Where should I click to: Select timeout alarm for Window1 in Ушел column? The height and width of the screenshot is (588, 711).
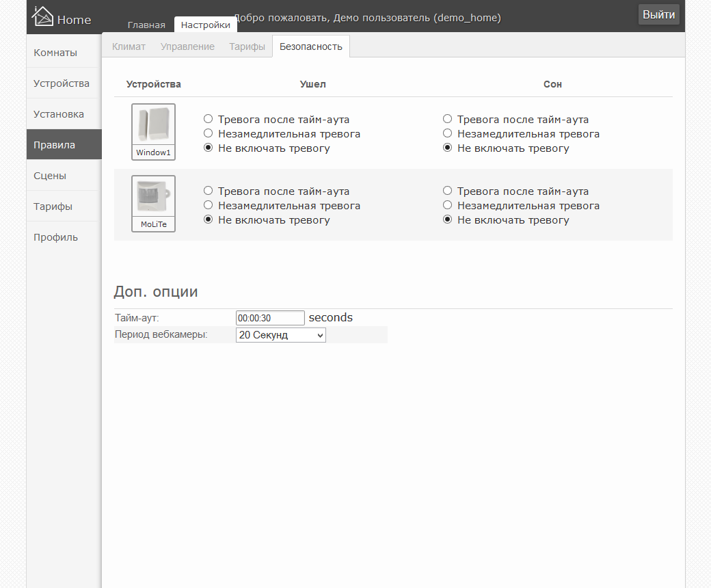(208, 119)
